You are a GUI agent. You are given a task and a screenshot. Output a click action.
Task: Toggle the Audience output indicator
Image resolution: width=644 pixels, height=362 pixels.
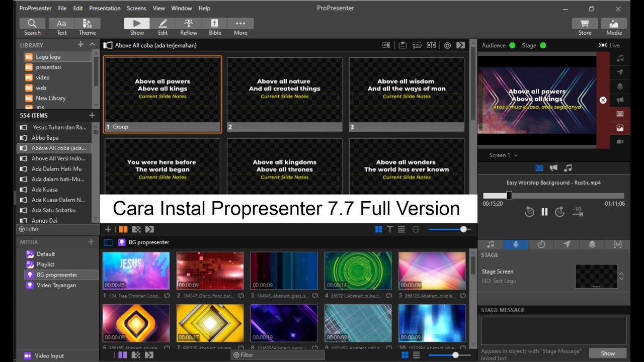pos(512,45)
